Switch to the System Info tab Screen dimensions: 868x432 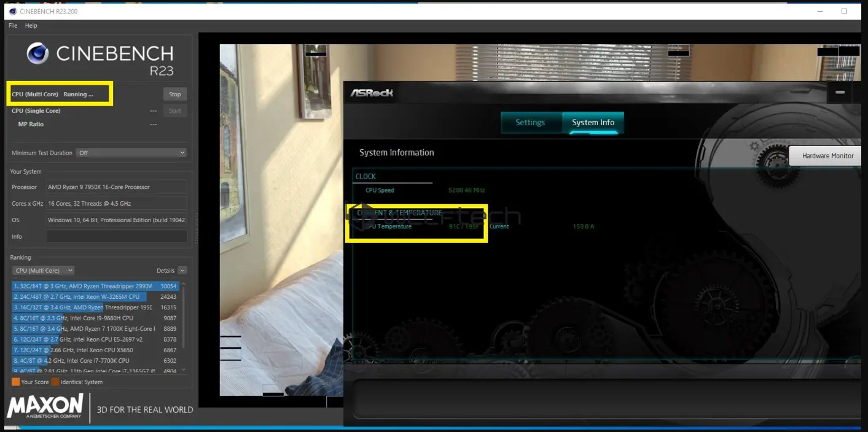[592, 122]
